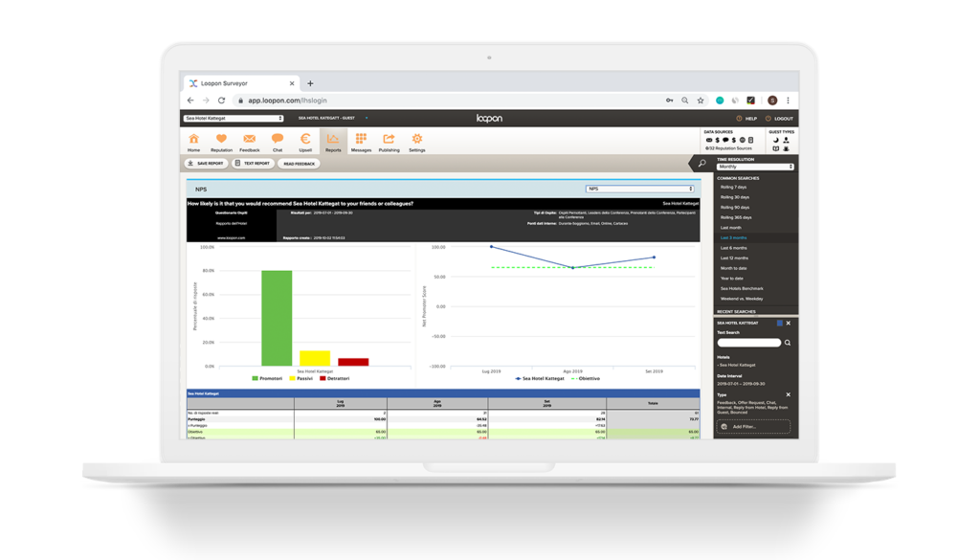Open Publishing share icon
Image resolution: width=980 pixels, height=560 pixels.
pos(389,141)
